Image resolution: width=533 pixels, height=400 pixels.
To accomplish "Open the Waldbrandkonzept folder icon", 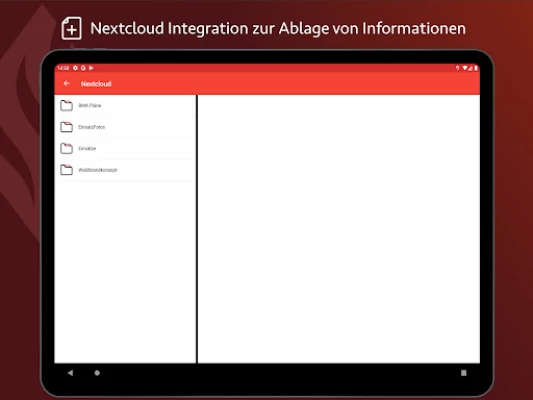I will pyautogui.click(x=66, y=170).
